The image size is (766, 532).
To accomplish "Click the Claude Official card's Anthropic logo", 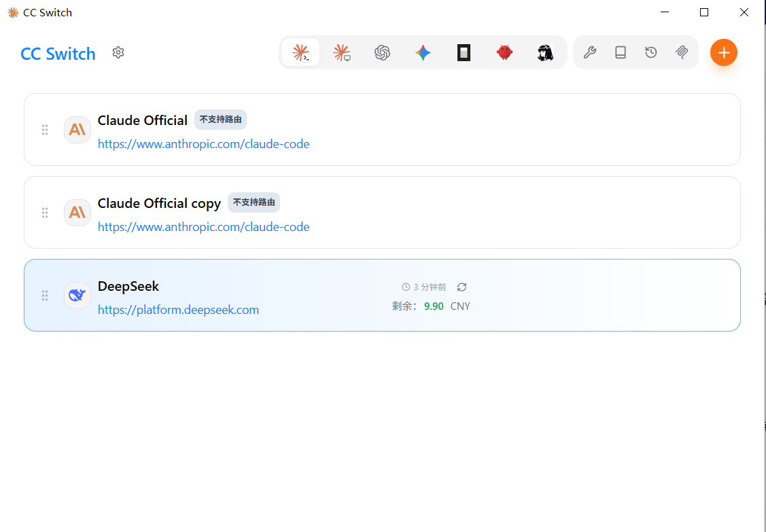I will [x=77, y=130].
